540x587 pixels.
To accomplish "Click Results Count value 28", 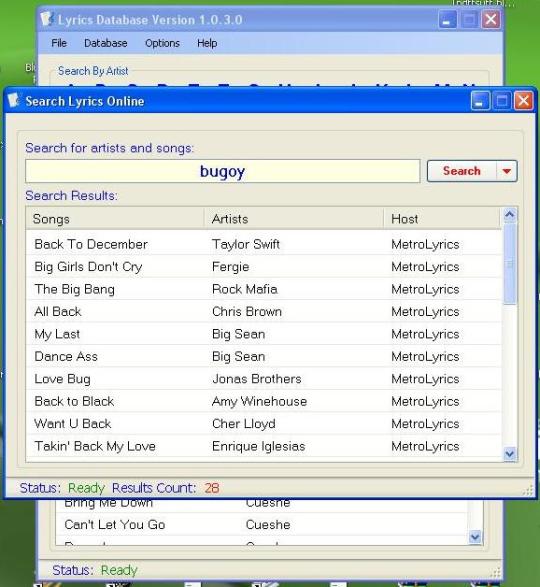I will [x=212, y=488].
